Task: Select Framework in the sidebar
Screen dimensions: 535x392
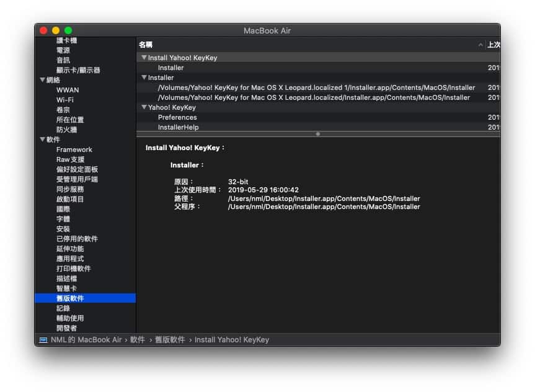Action: click(74, 149)
